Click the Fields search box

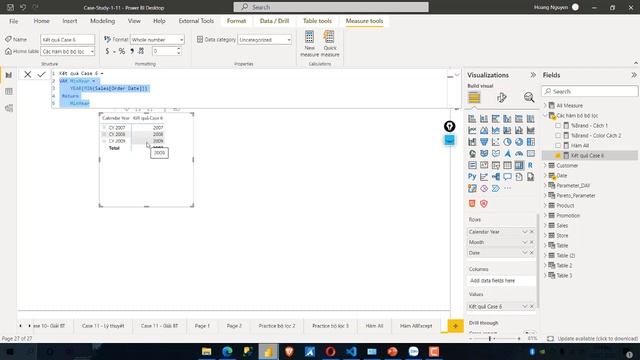(589, 91)
